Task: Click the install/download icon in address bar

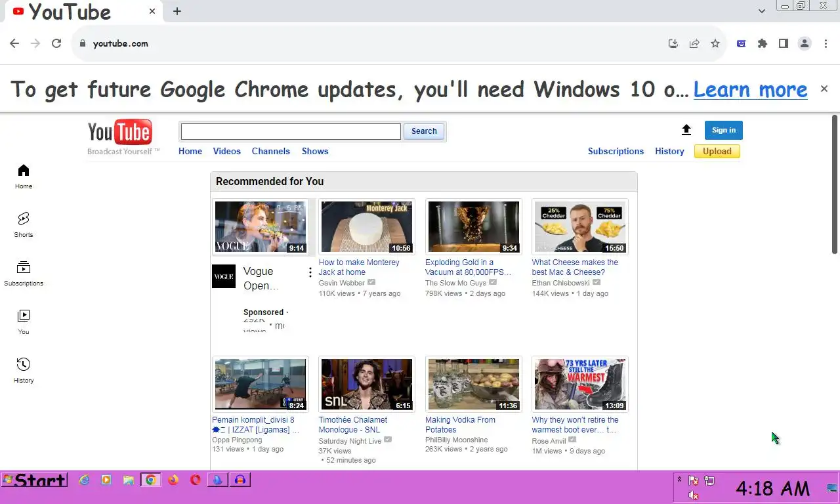Action: [x=673, y=43]
